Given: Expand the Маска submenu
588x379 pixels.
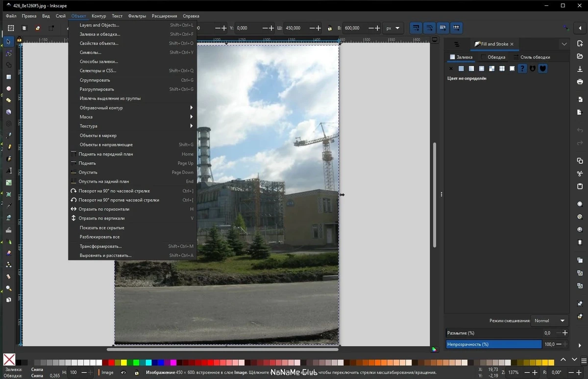Looking at the screenshot, I should click(132, 117).
